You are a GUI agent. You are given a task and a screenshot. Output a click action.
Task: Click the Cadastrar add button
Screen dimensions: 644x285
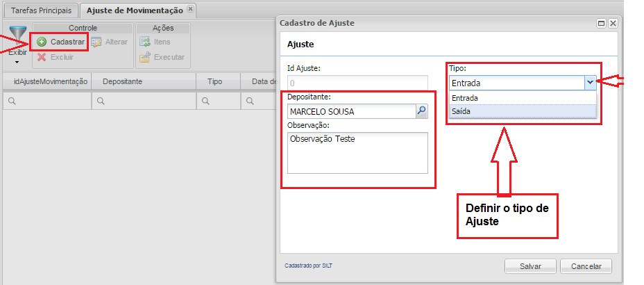click(60, 42)
